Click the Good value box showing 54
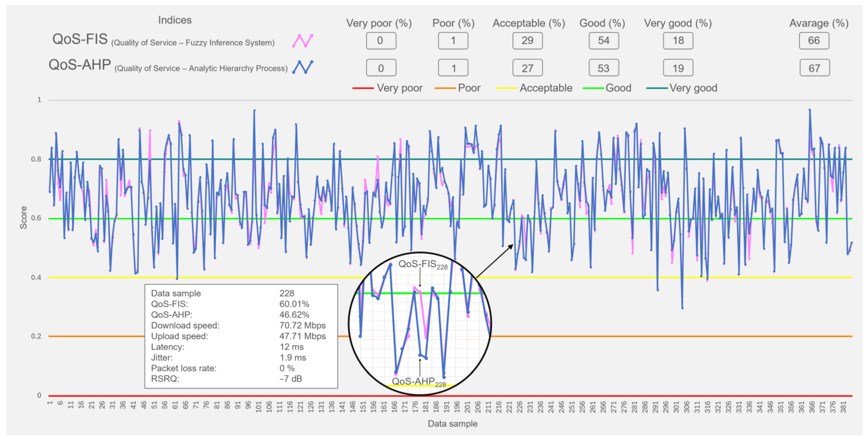The image size is (868, 439). click(x=604, y=41)
